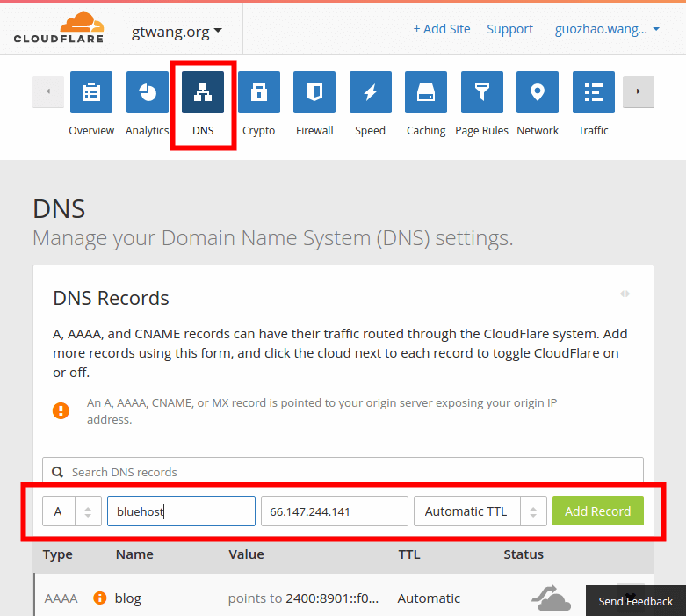Click the 2400:8901::f0... record value
Image resolution: width=686 pixels, height=616 pixels.
[x=332, y=598]
